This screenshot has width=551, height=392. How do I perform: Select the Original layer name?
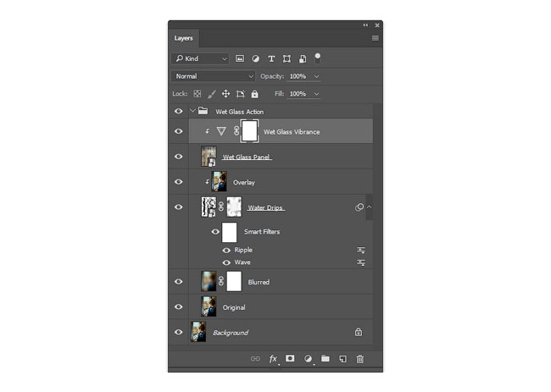click(234, 307)
